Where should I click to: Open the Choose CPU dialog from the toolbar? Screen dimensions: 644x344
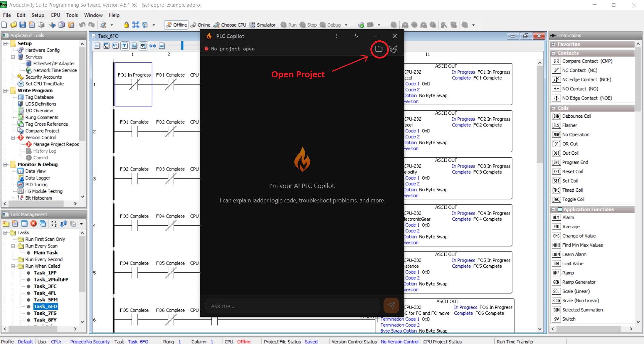(x=230, y=25)
